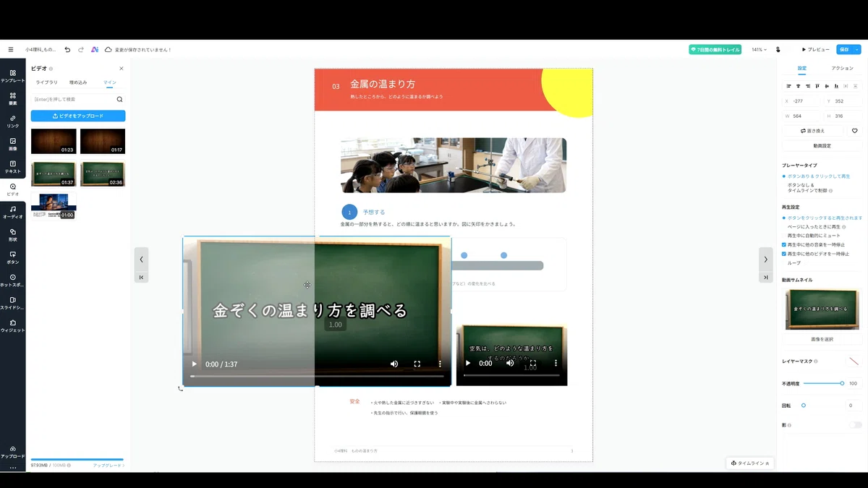
Task: Click the 7日間の無料トレイル button
Action: click(715, 50)
